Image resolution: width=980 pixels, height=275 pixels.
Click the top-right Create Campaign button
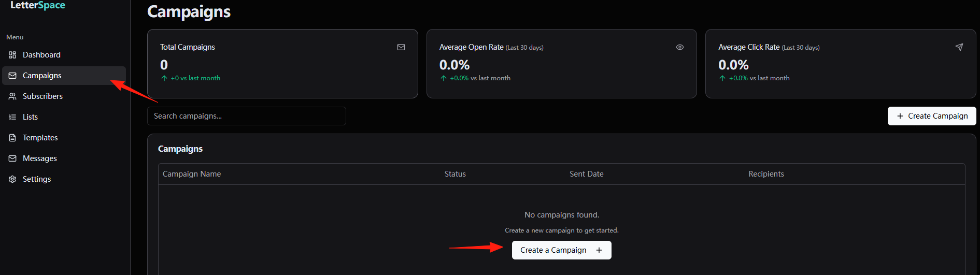pos(932,116)
